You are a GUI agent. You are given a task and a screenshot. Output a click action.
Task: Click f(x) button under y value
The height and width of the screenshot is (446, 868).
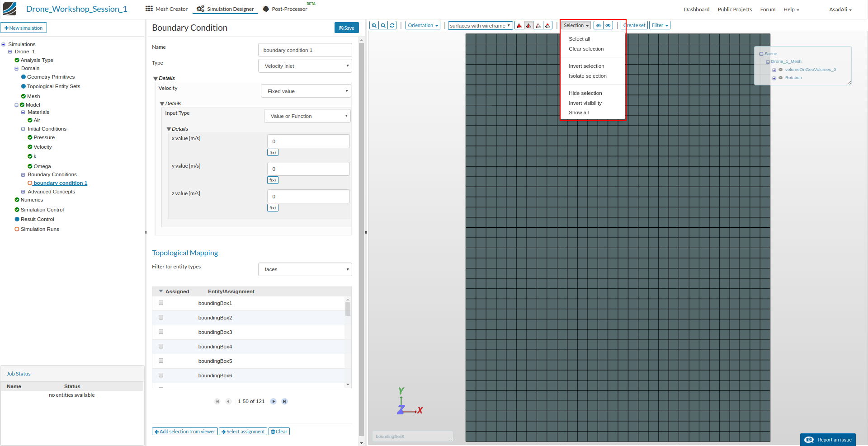click(x=273, y=180)
